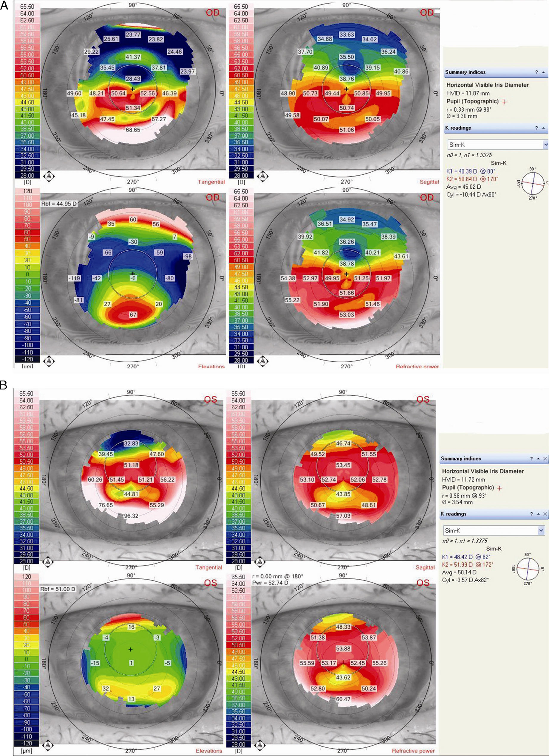
Task: Click the Refractive power label on the OS map
Action: (413, 751)
